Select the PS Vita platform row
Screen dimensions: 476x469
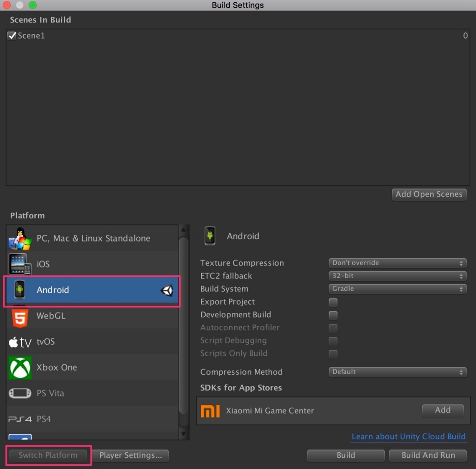click(93, 393)
